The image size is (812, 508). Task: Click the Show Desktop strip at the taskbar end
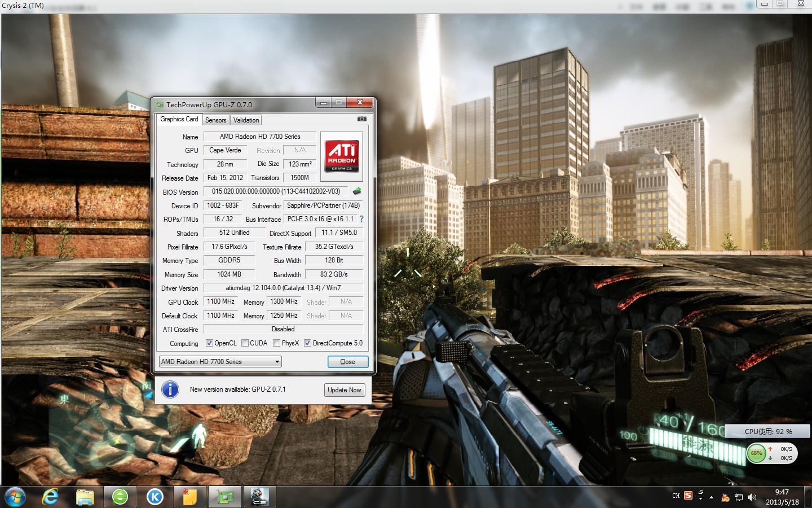pyautogui.click(x=808, y=497)
